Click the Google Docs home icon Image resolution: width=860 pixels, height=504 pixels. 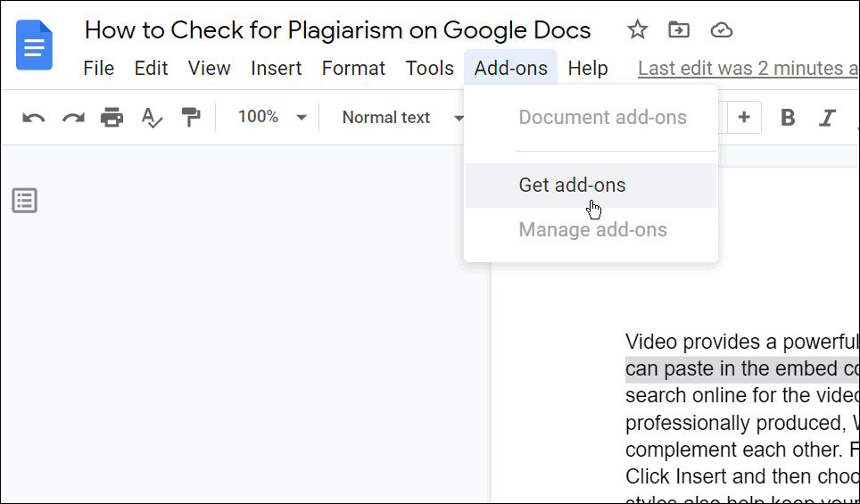[x=35, y=45]
